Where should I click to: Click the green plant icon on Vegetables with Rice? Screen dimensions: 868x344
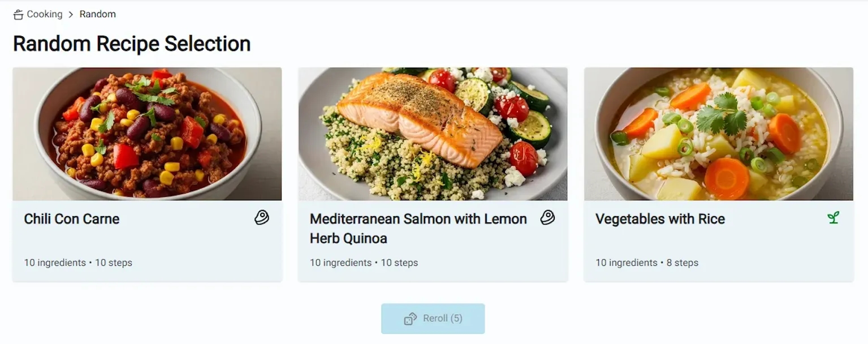833,218
